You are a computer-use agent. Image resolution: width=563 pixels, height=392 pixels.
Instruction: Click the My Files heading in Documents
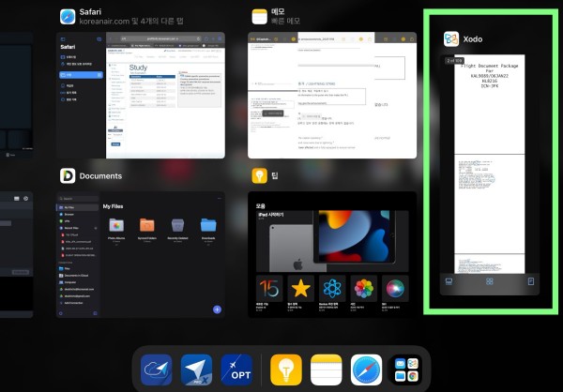point(114,206)
